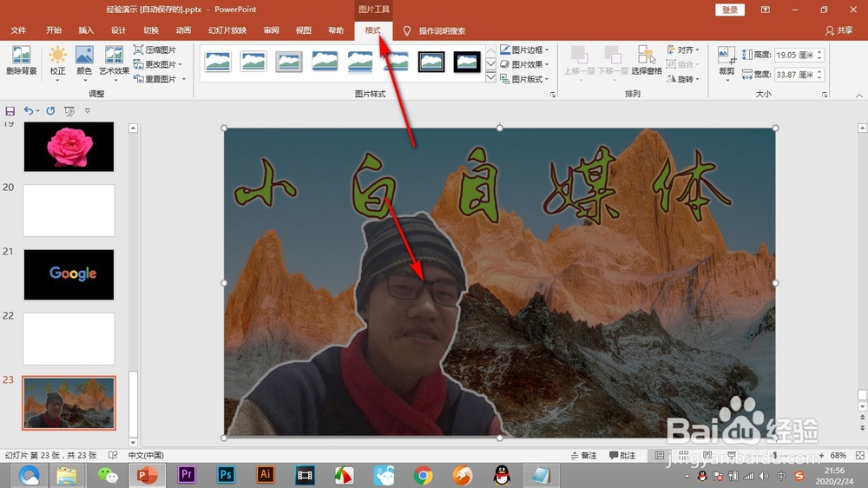Click the Sign in (登录) button
This screenshot has width=868, height=488.
[x=730, y=10]
